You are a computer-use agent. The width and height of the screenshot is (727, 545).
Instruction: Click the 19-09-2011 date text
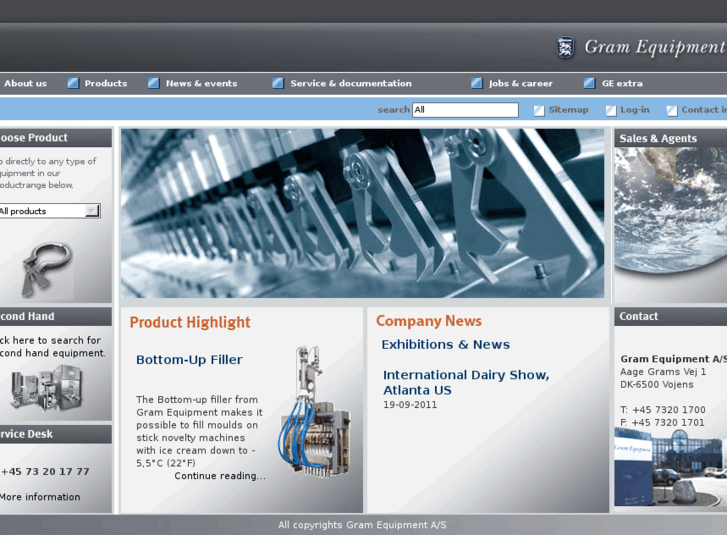(x=410, y=405)
